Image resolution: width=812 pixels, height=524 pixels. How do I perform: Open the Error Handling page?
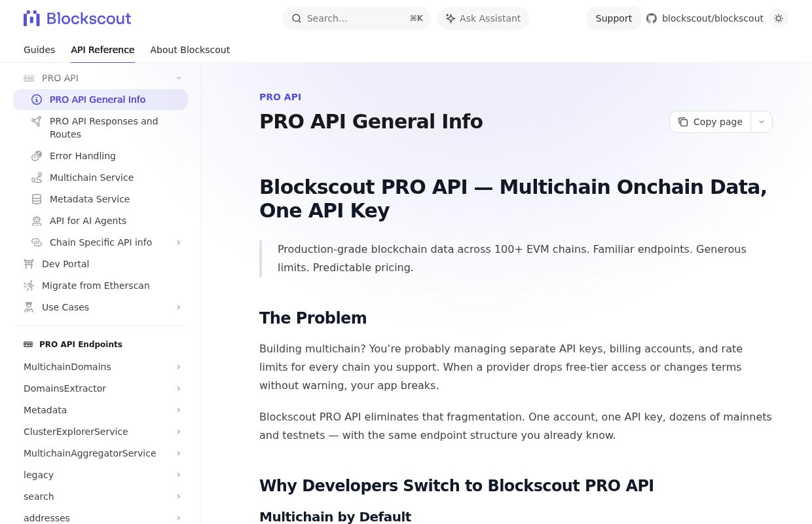pyautogui.click(x=100, y=156)
